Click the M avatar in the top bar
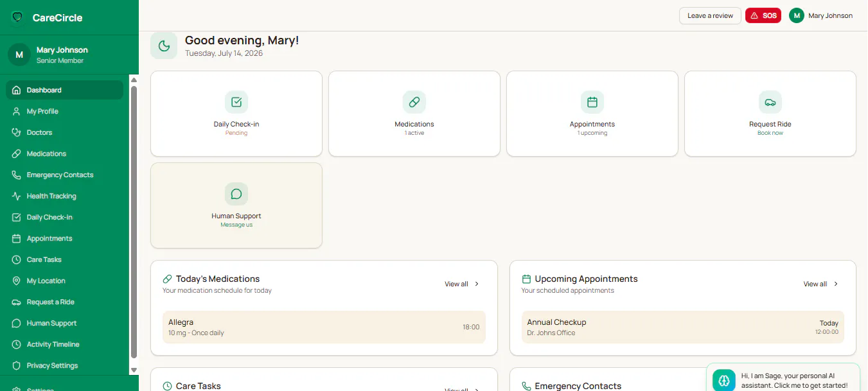Viewport: 868px width, 391px height. (x=797, y=15)
